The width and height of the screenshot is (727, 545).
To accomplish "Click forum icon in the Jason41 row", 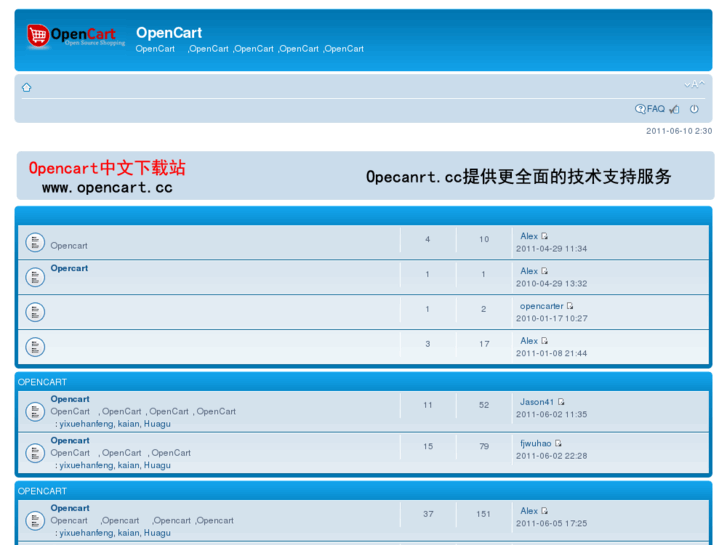I will pos(35,411).
